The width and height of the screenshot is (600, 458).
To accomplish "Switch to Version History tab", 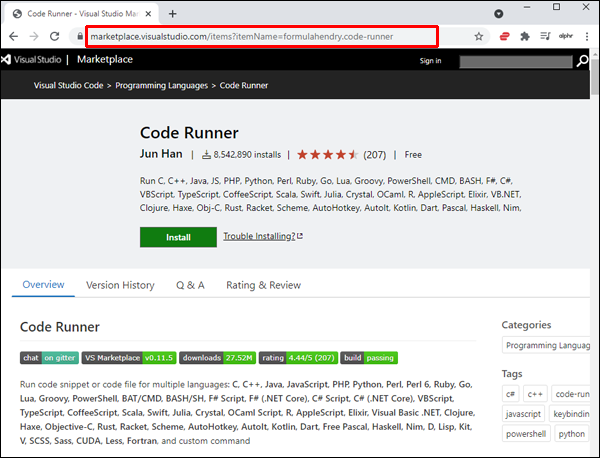I will click(120, 285).
